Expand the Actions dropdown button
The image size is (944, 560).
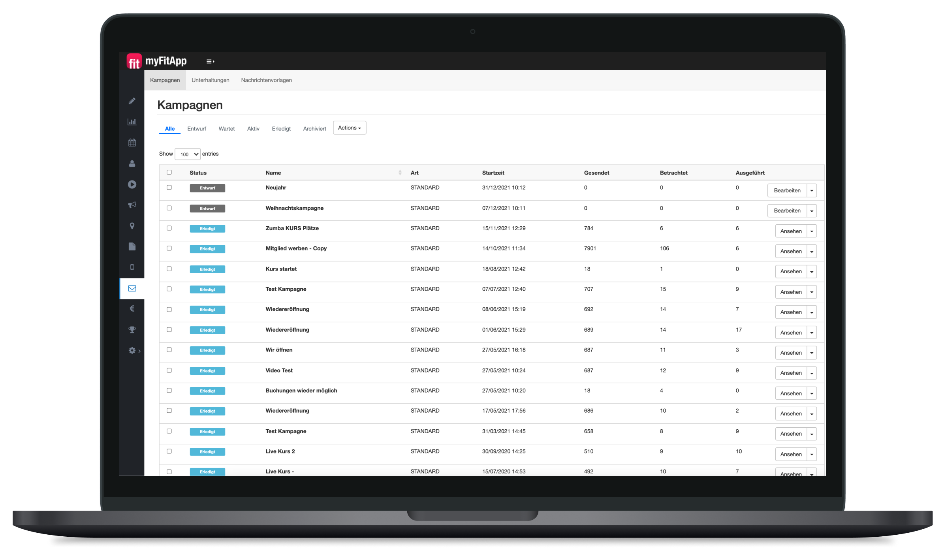pos(349,128)
